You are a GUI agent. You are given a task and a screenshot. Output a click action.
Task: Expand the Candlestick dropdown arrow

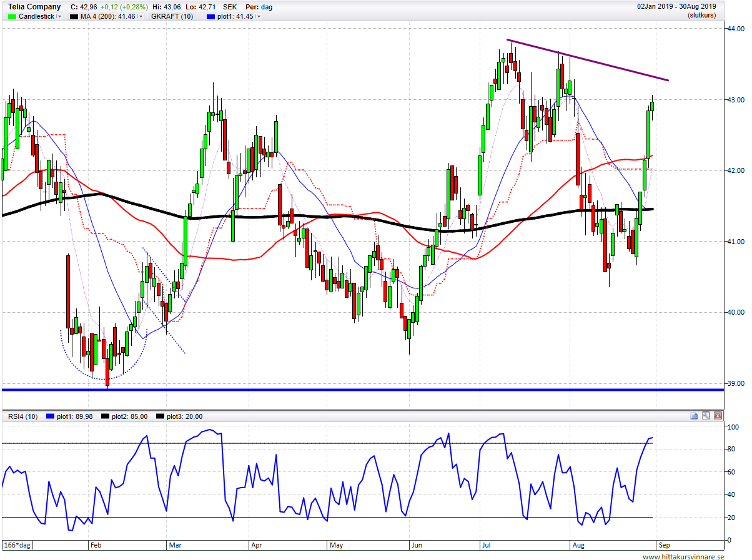59,17
